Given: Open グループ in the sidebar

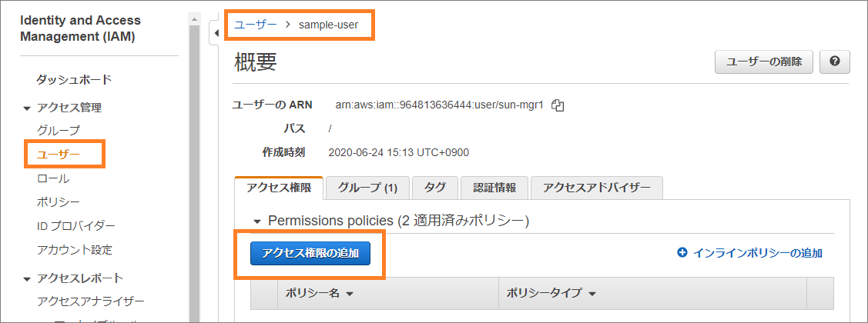Looking at the screenshot, I should (x=58, y=131).
